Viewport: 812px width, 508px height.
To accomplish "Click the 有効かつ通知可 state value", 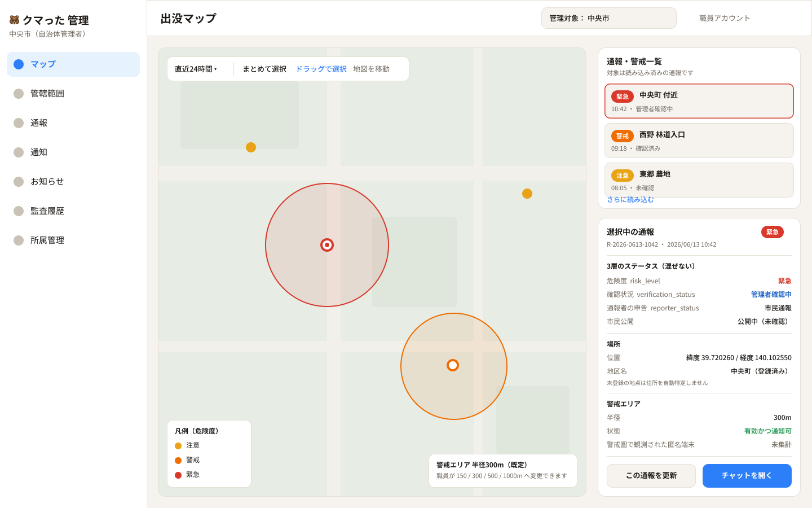I will coord(768,431).
